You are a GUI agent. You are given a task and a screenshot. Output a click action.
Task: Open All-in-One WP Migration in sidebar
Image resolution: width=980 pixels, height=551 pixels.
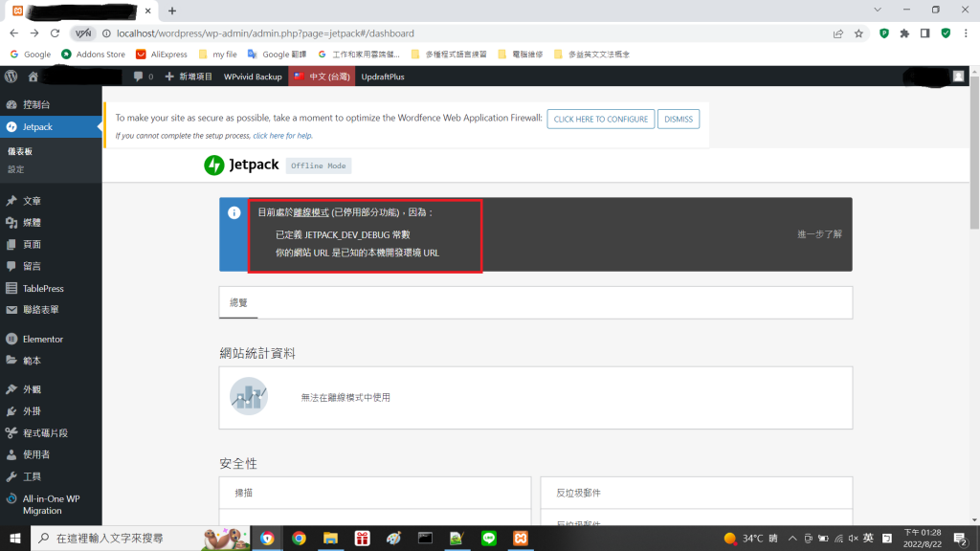click(51, 505)
